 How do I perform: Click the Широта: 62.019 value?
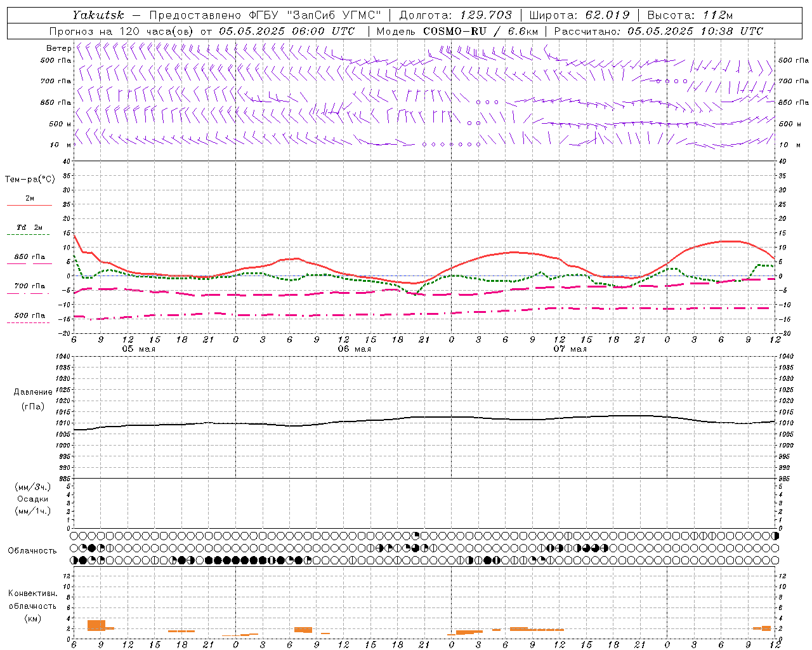[x=579, y=15]
